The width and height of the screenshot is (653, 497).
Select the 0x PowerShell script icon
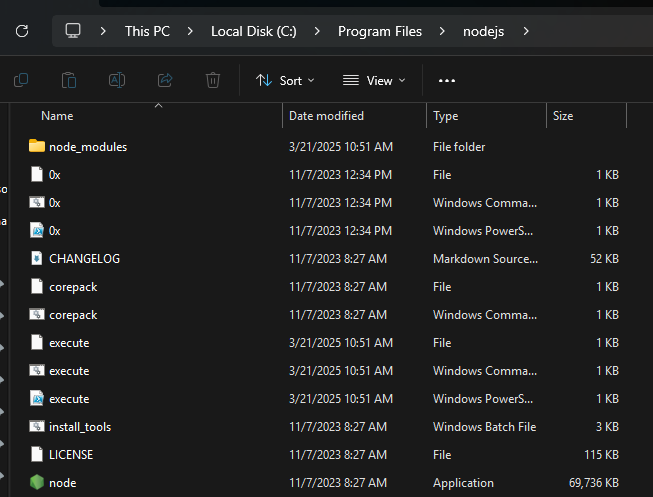coord(37,230)
